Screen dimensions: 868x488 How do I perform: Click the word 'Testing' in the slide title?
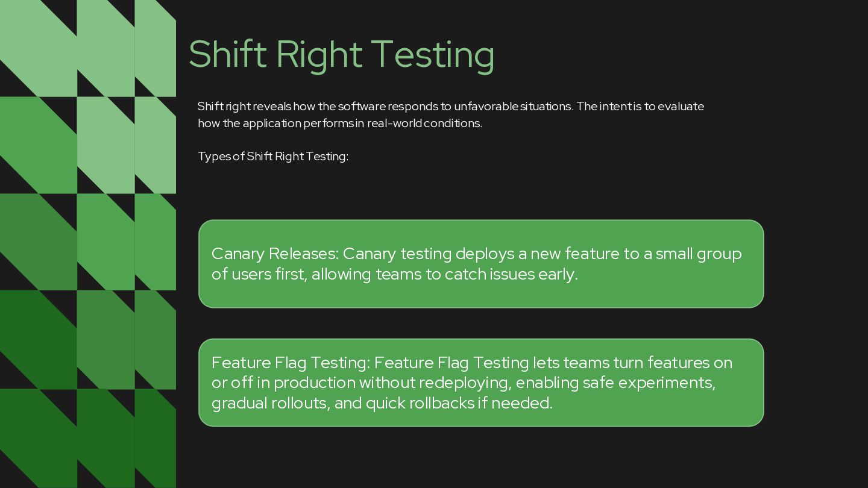click(x=433, y=55)
